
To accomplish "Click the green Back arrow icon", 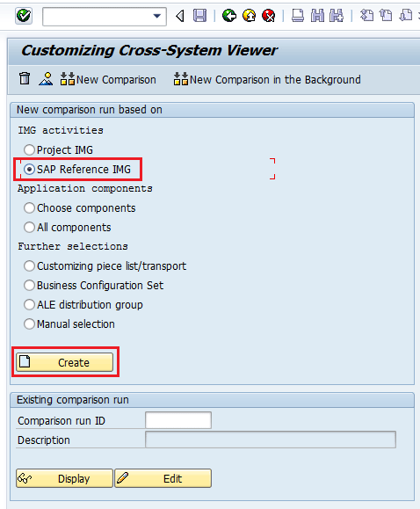I will point(229,16).
